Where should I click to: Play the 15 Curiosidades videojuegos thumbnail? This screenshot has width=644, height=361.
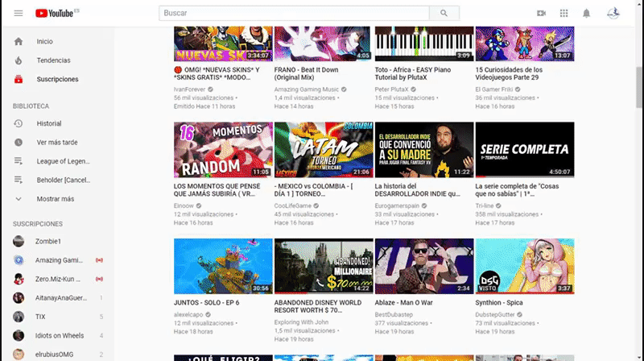click(x=525, y=44)
